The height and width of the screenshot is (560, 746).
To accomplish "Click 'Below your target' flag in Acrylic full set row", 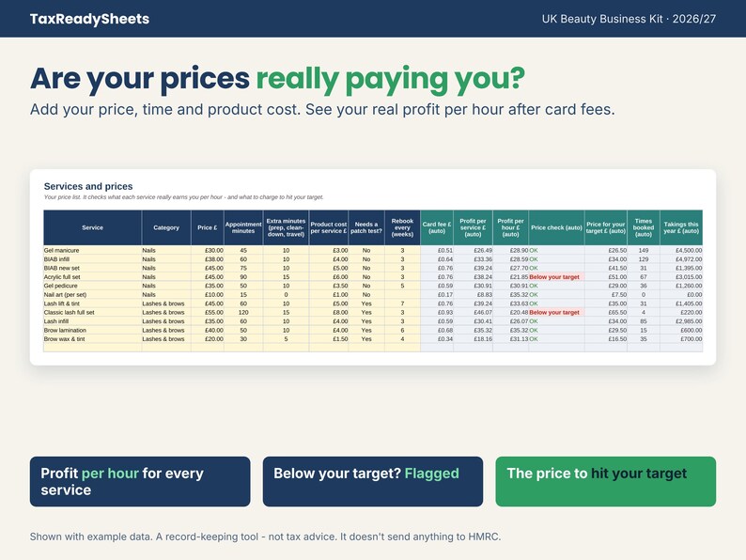I will tap(554, 277).
